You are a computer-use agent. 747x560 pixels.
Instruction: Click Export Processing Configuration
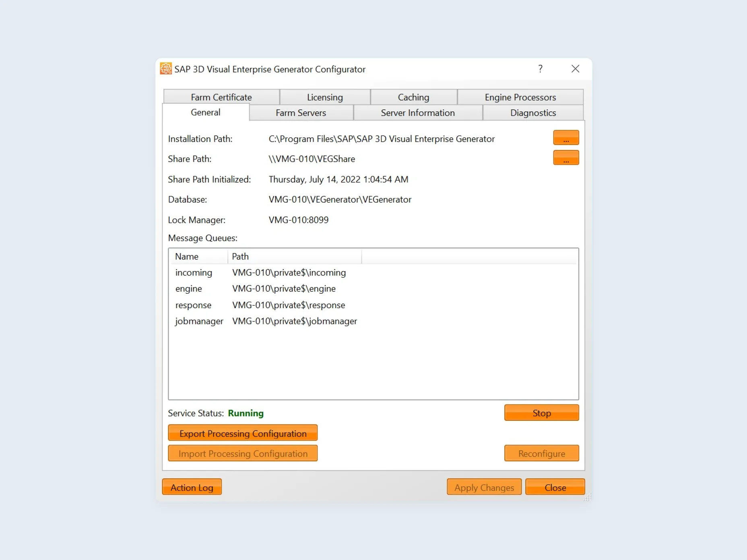[243, 433]
